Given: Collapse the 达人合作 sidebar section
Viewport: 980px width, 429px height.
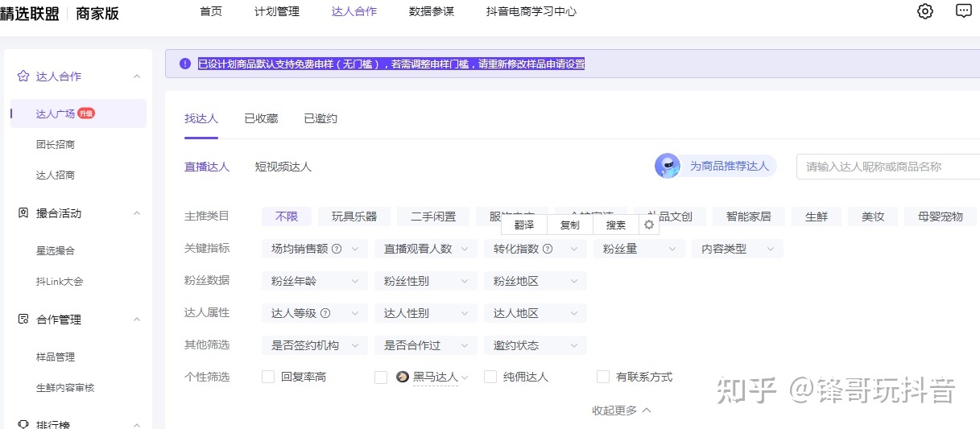Looking at the screenshot, I should [x=137, y=76].
